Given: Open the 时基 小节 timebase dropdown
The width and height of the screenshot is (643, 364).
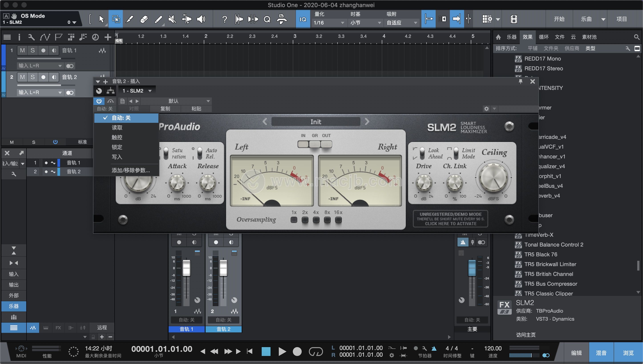Looking at the screenshot, I should [x=365, y=23].
